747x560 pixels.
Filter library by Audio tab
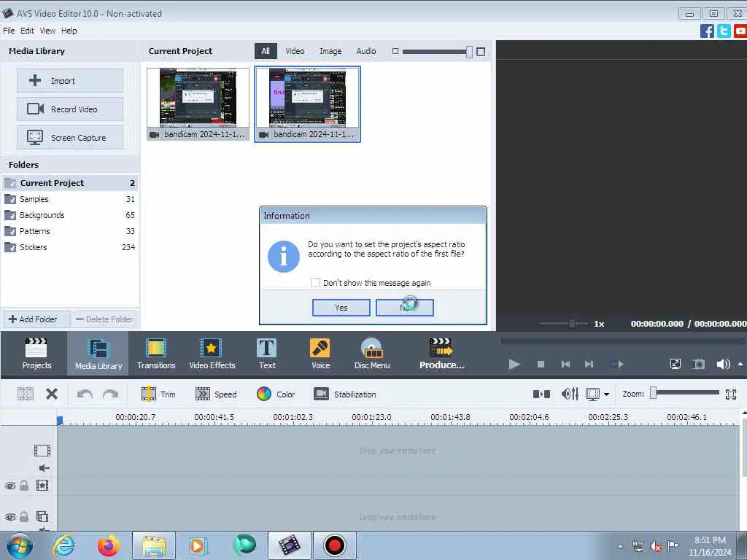(366, 51)
